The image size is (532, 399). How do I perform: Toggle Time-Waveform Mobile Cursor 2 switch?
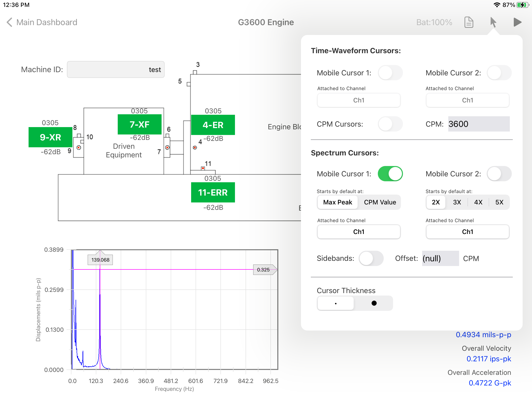pos(499,73)
